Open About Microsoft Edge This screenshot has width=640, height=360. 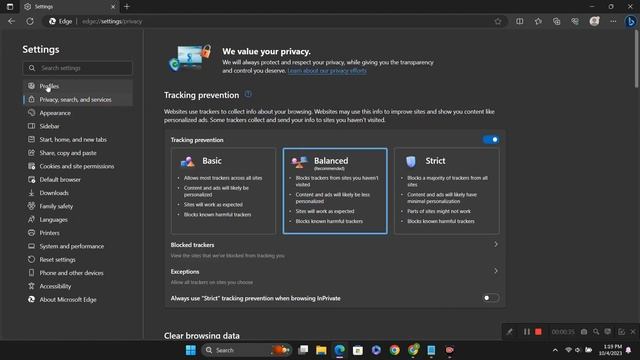tap(78, 300)
